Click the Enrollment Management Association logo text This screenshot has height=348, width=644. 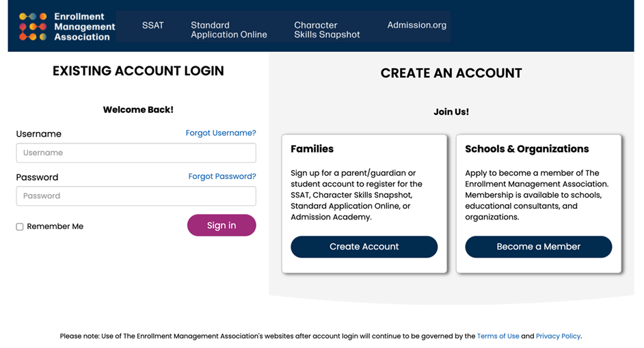(84, 27)
